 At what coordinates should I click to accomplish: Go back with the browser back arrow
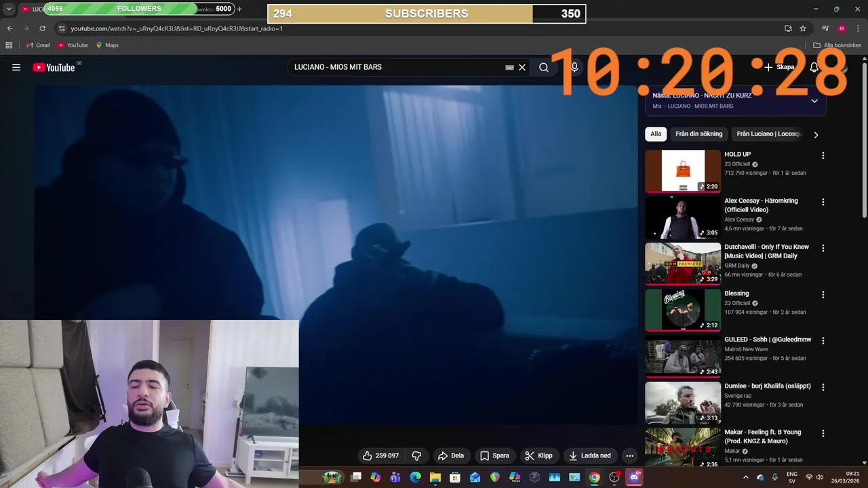(9, 28)
